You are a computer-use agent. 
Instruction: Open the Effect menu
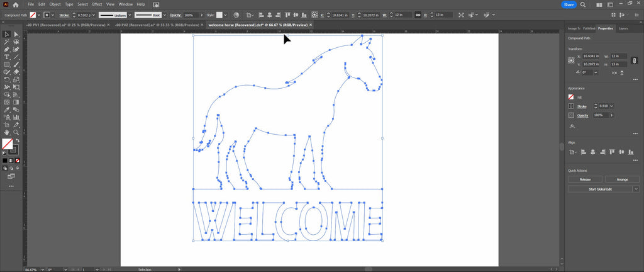click(97, 4)
